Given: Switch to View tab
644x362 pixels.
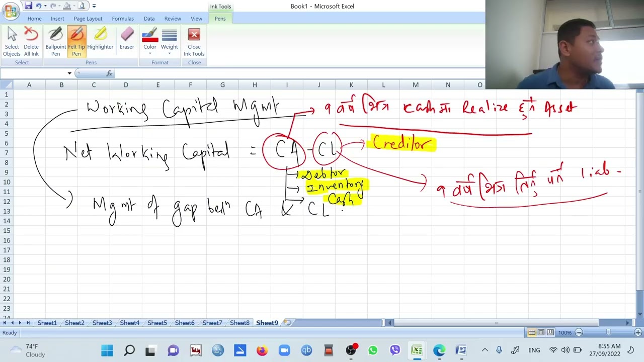Looking at the screenshot, I should click(196, 19).
